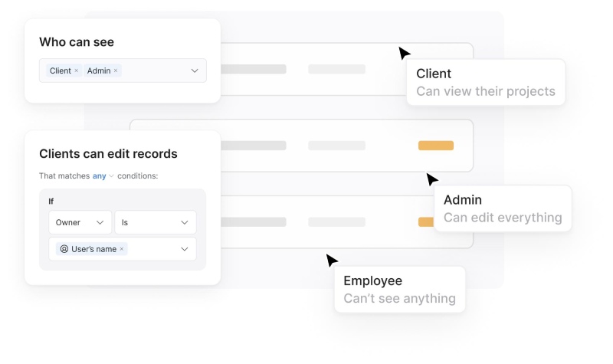613x364 pixels.
Task: Click the Employee role tooltip card
Action: tap(399, 290)
